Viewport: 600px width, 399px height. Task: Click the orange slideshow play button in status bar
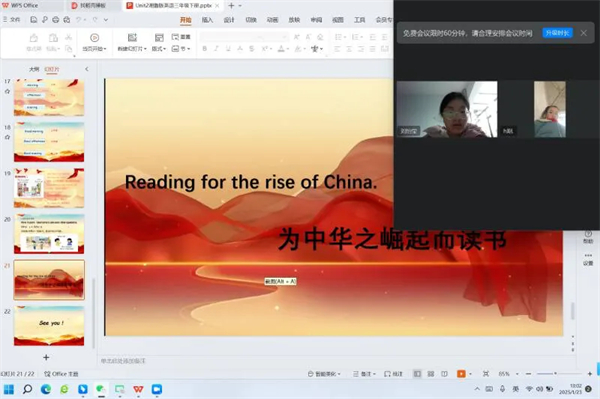point(461,374)
